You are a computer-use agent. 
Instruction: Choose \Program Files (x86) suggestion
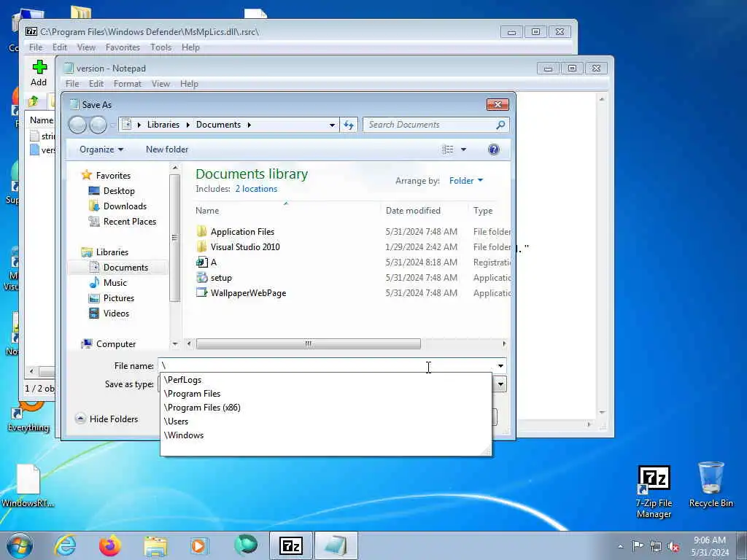coord(326,408)
